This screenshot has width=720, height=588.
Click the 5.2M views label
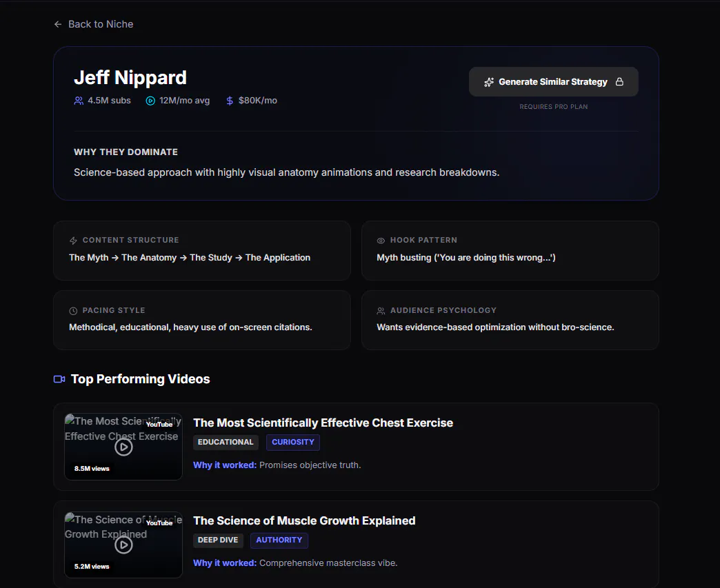coord(92,567)
